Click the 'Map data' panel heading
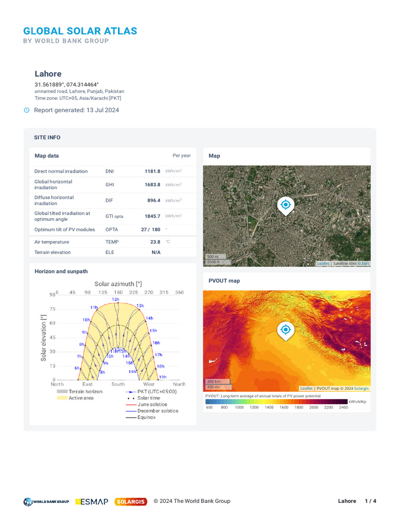Screen dimensions: 399x532 [x=46, y=156]
